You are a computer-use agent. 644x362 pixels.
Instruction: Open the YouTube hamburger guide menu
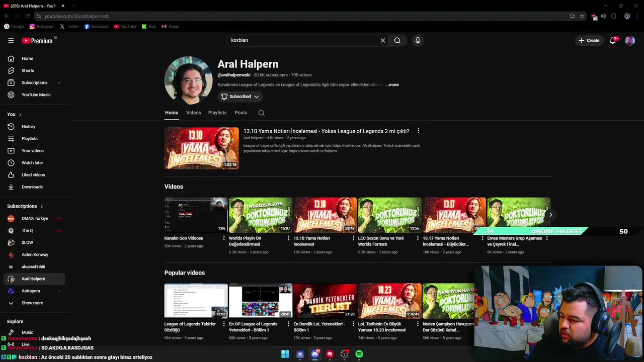pos(11,41)
